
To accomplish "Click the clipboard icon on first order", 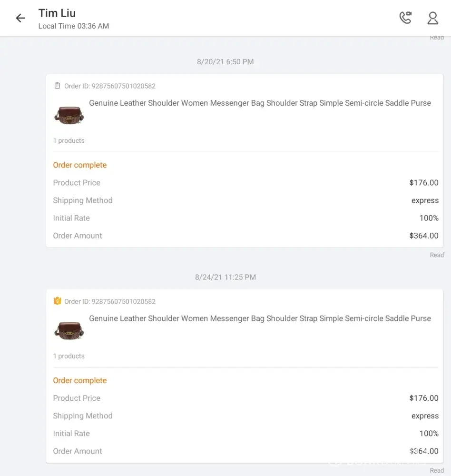I will point(58,86).
